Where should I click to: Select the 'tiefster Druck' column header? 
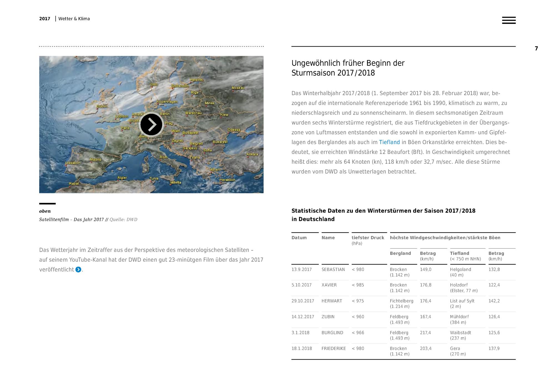pos(368,238)
